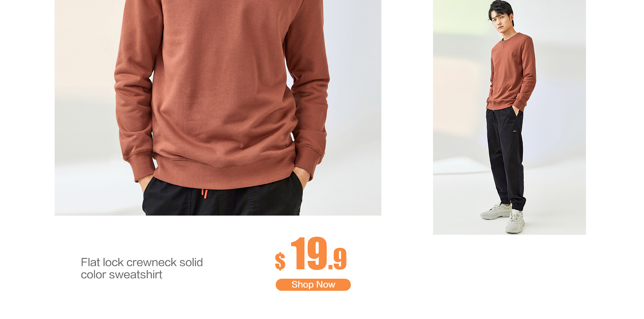Click the small .9 decimal in price
The width and height of the screenshot is (644, 319).
(x=337, y=259)
